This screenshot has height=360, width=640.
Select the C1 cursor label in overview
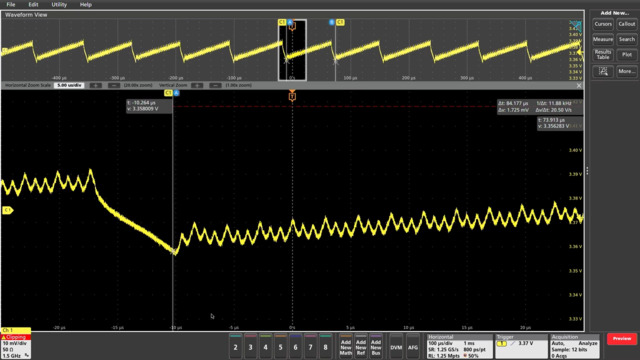(282, 22)
